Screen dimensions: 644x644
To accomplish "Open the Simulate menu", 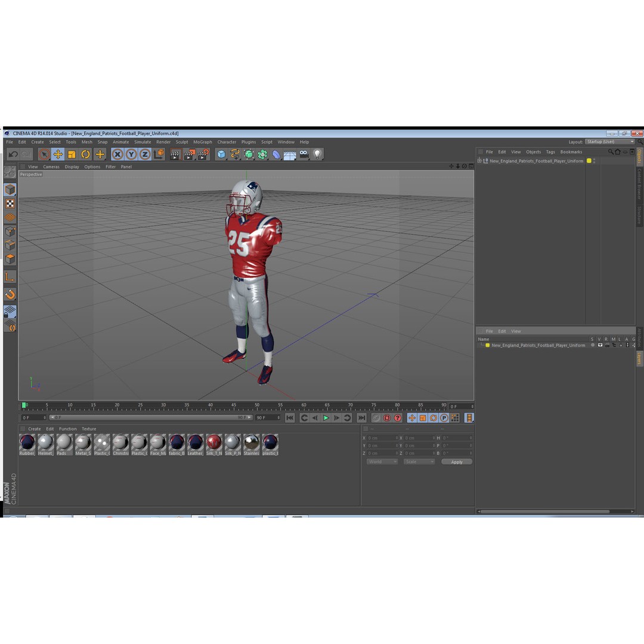I will pyautogui.click(x=143, y=142).
